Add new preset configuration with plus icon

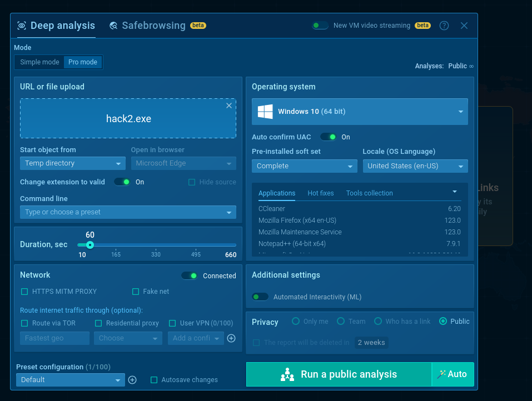[132, 380]
